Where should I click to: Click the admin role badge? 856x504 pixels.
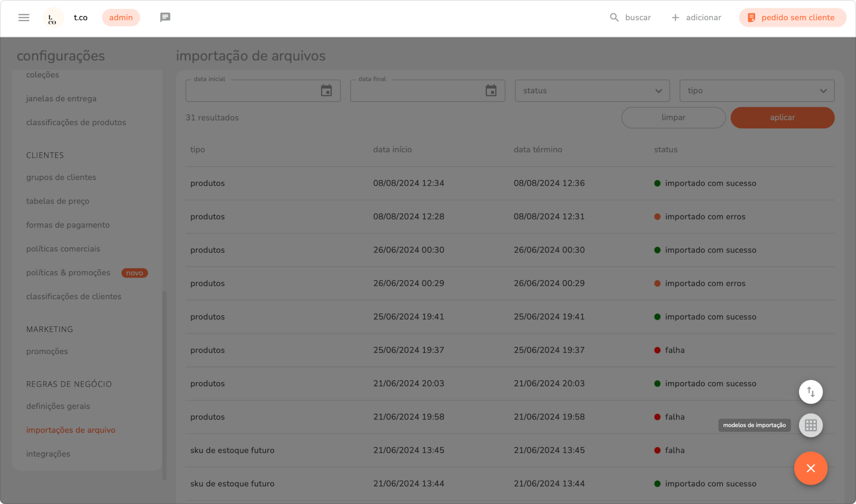coord(121,17)
